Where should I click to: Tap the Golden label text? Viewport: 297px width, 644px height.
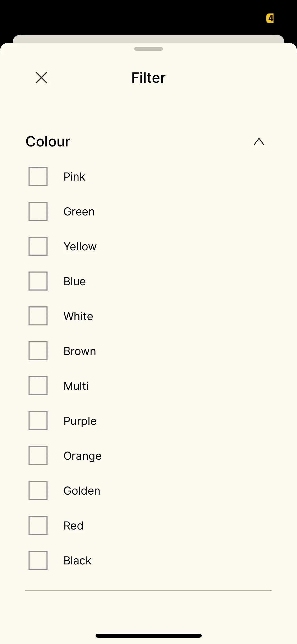click(82, 491)
